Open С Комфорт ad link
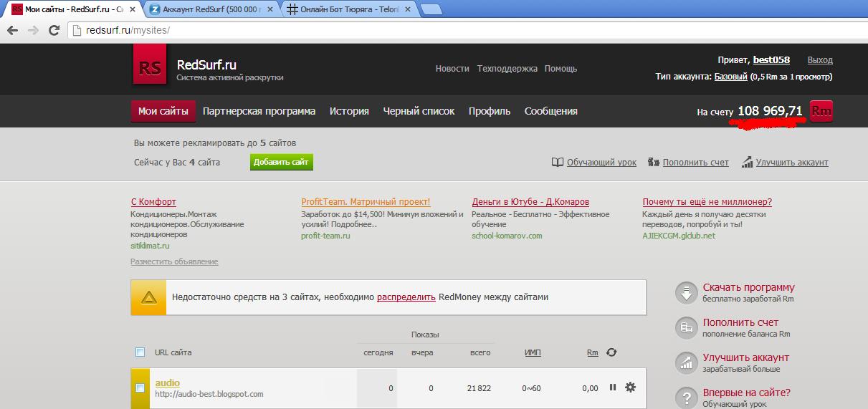The image size is (868, 409). 153,202
